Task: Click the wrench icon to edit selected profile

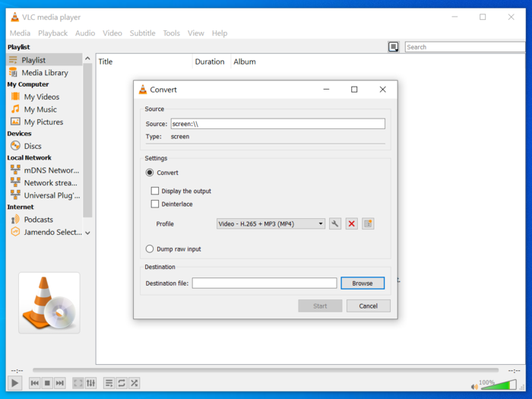Action: click(x=335, y=223)
